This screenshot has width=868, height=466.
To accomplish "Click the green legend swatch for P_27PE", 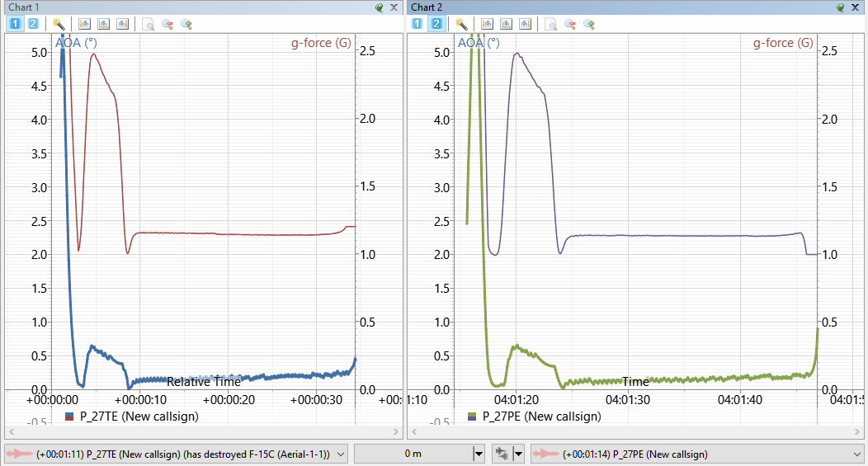I will pos(472,415).
